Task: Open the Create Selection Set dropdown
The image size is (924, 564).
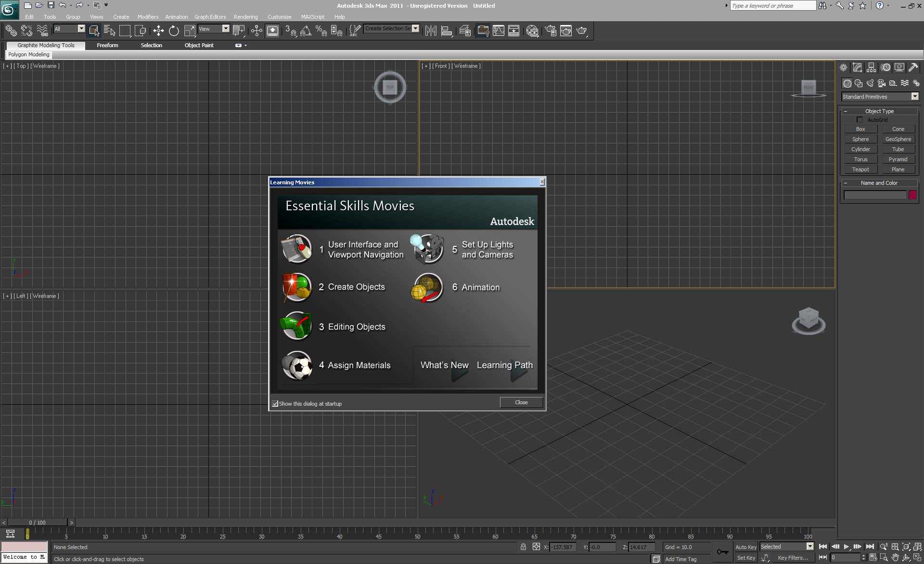Action: [392, 28]
